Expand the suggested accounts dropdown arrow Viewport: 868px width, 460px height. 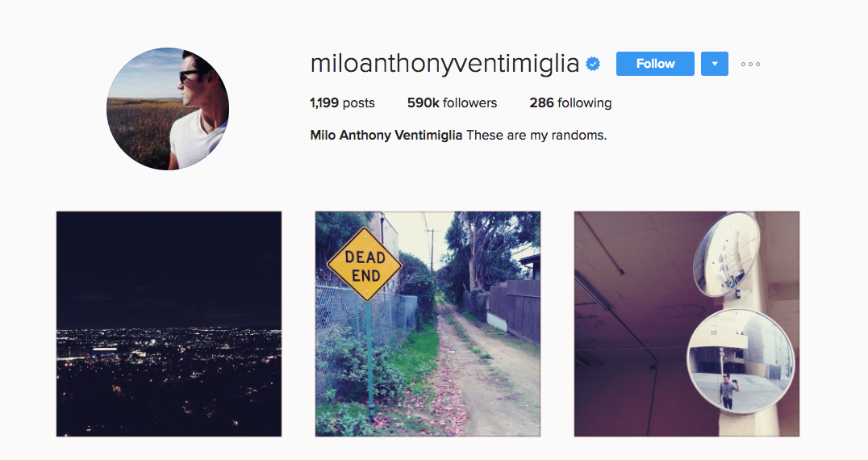click(715, 64)
